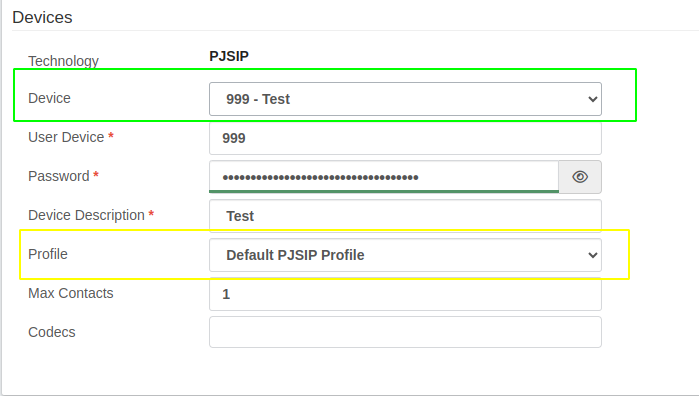Select the empty Codecs input box

pos(405,332)
